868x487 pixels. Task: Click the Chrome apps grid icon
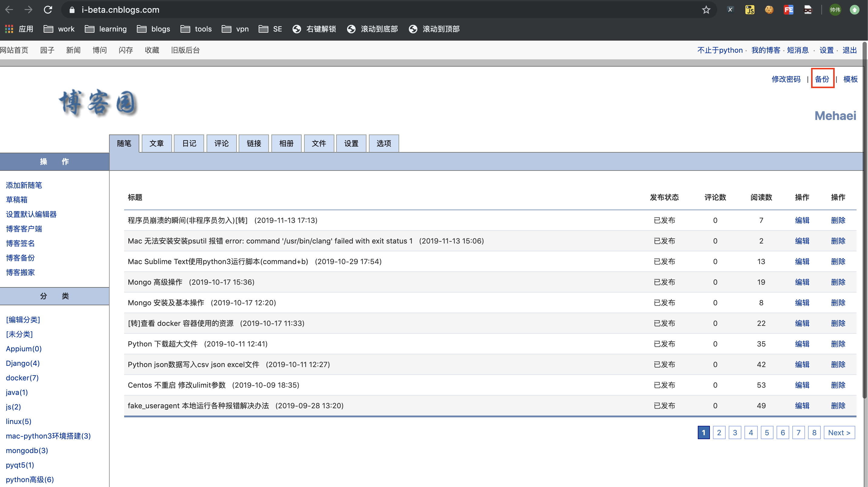pos(9,29)
